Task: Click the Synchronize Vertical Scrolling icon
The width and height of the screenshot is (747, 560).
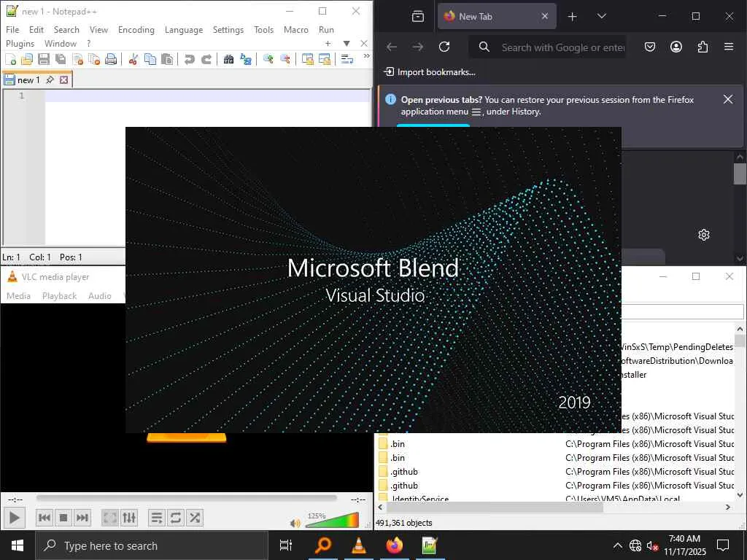Action: tap(308, 59)
